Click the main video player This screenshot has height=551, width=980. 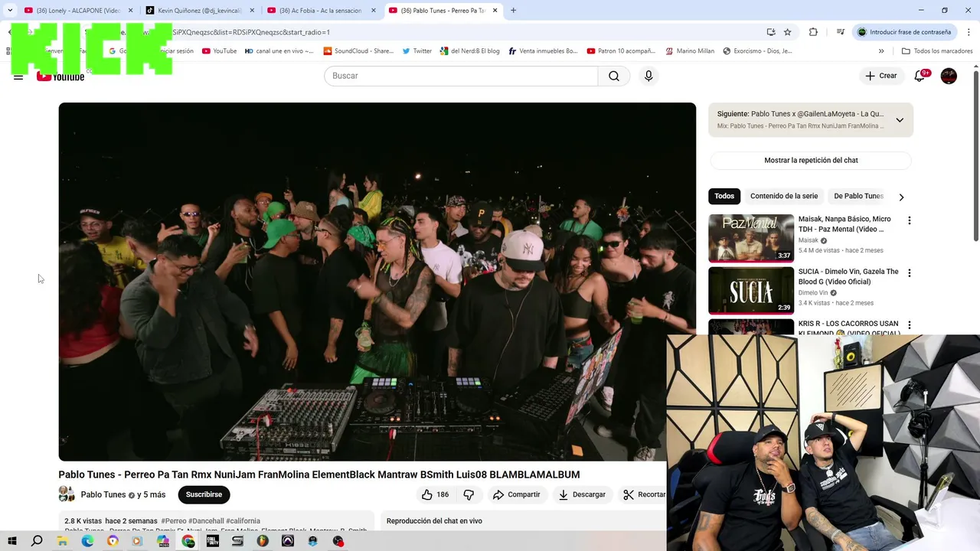coord(377,282)
